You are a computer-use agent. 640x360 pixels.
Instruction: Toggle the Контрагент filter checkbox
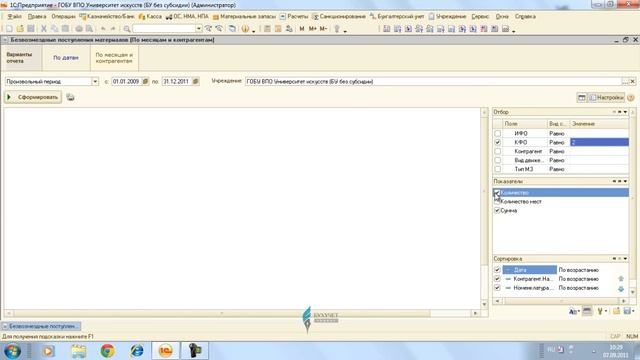point(497,151)
